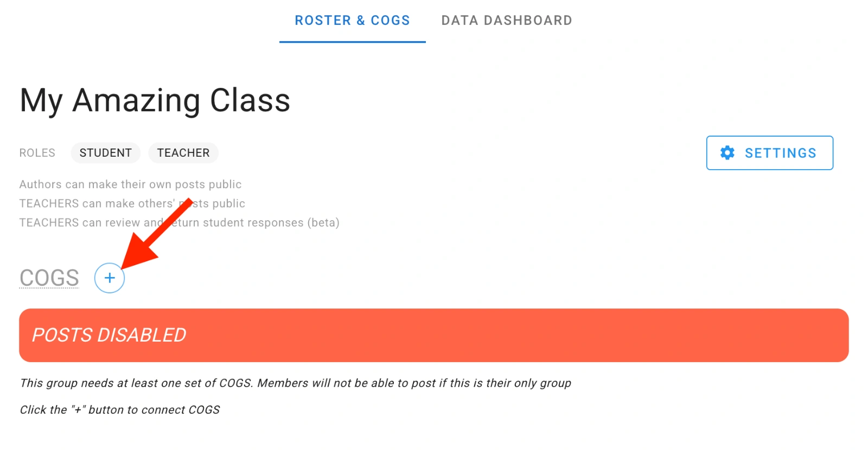Viewport: 868px width, 450px height.
Task: Switch to the Data Dashboard tab
Action: click(x=507, y=21)
